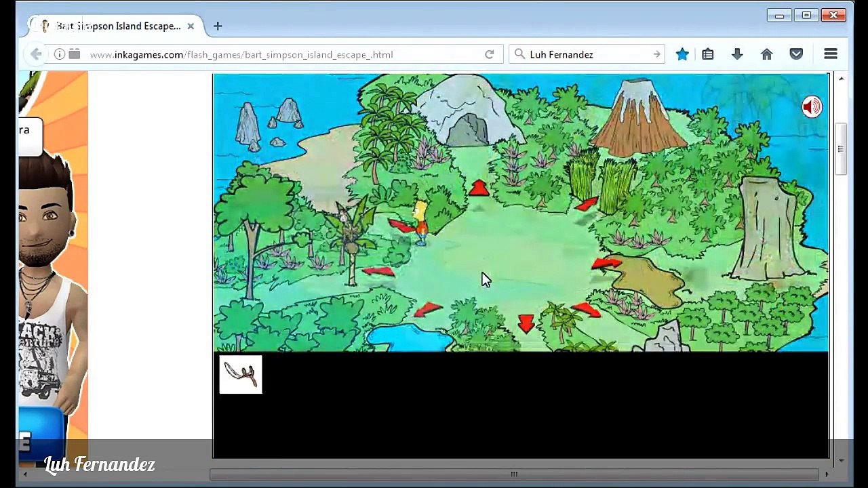Open the site information icon
Screen dimensions: 868x488
(60, 54)
